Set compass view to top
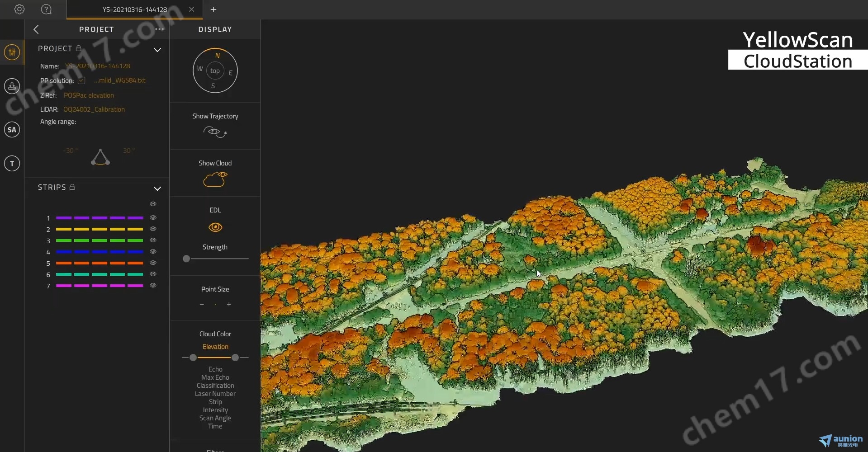The width and height of the screenshot is (868, 452). coord(215,71)
